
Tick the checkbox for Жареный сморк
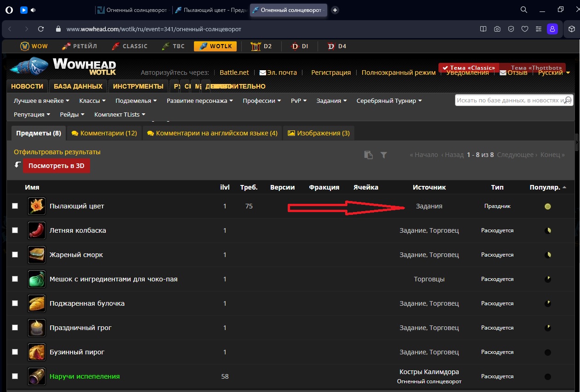click(15, 255)
